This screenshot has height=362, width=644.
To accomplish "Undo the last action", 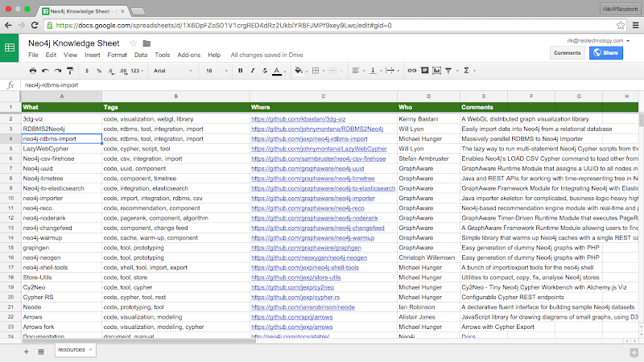I will (45, 71).
